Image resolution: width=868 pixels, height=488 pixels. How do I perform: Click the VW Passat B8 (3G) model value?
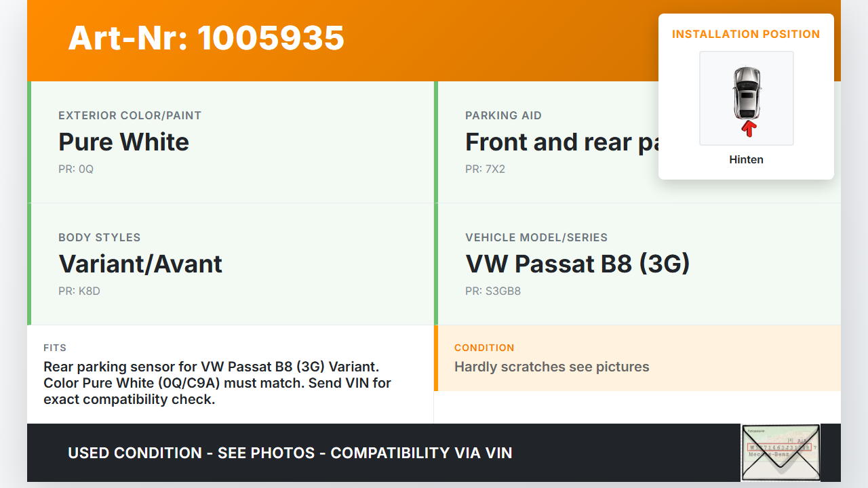tap(577, 264)
